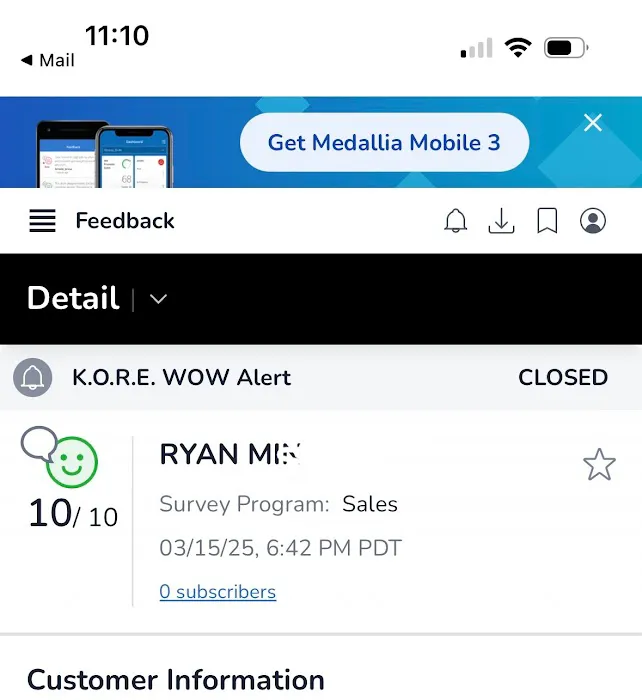642x700 pixels.
Task: Tap the phone mockups banner image
Action: [105, 154]
